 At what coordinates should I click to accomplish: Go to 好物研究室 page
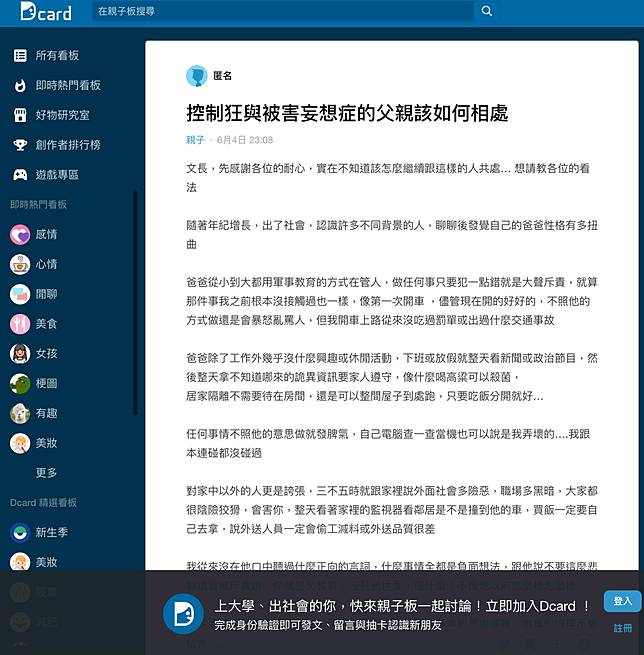click(63, 115)
